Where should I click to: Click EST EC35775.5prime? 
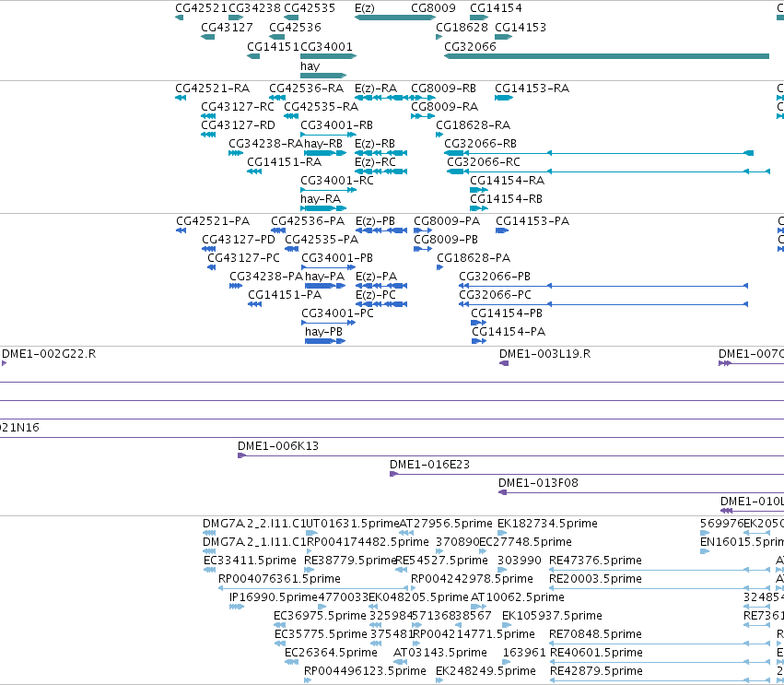coord(321,634)
